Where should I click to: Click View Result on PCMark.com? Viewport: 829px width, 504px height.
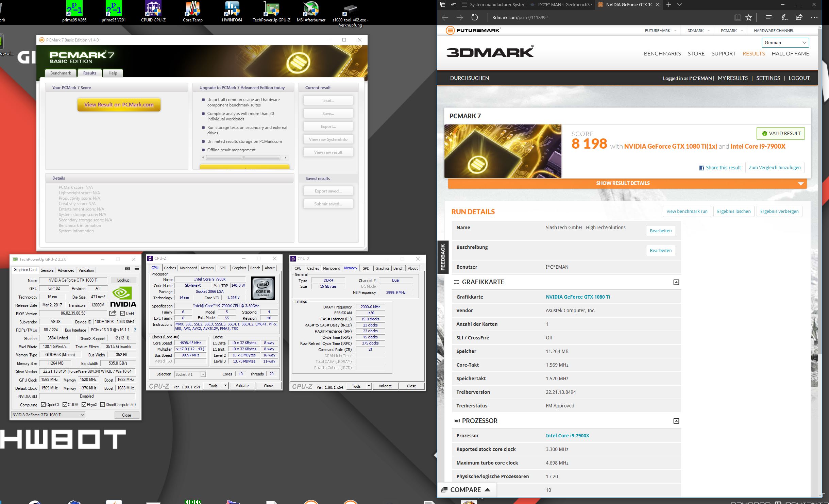pyautogui.click(x=119, y=104)
